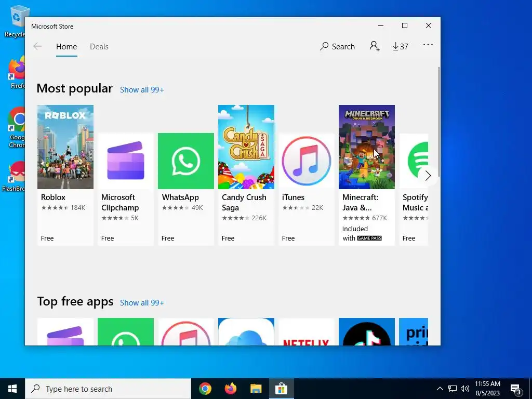Open the Windows Start menu
Screen dimensions: 532x399
click(x=12, y=389)
